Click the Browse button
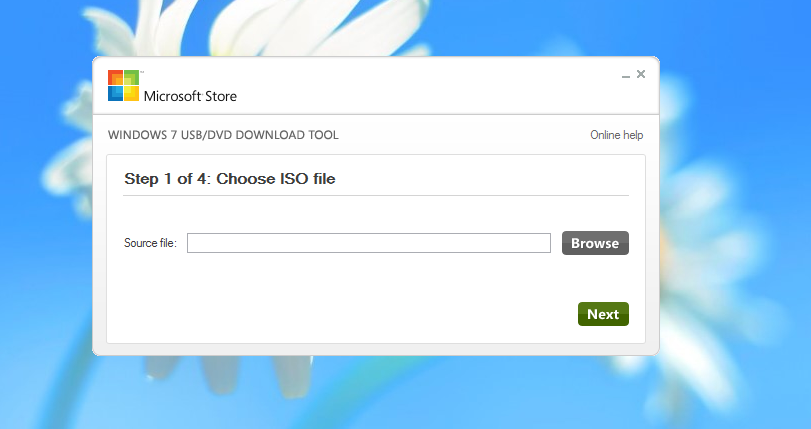 pyautogui.click(x=595, y=243)
